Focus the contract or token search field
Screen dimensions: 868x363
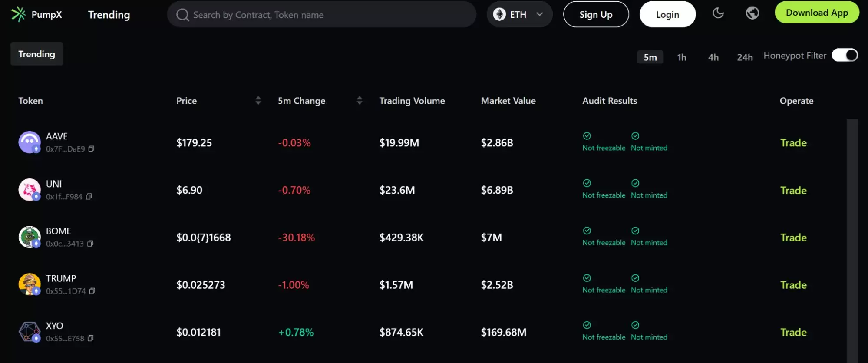click(321, 15)
